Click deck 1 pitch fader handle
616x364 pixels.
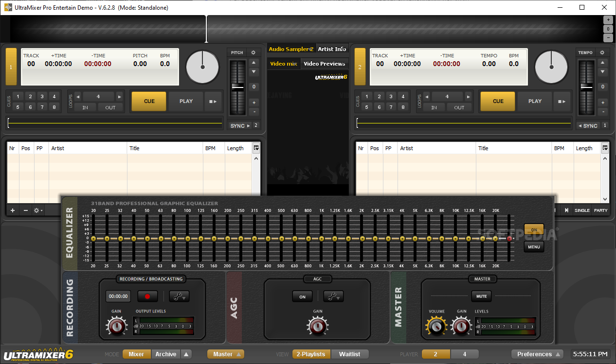tap(237, 87)
